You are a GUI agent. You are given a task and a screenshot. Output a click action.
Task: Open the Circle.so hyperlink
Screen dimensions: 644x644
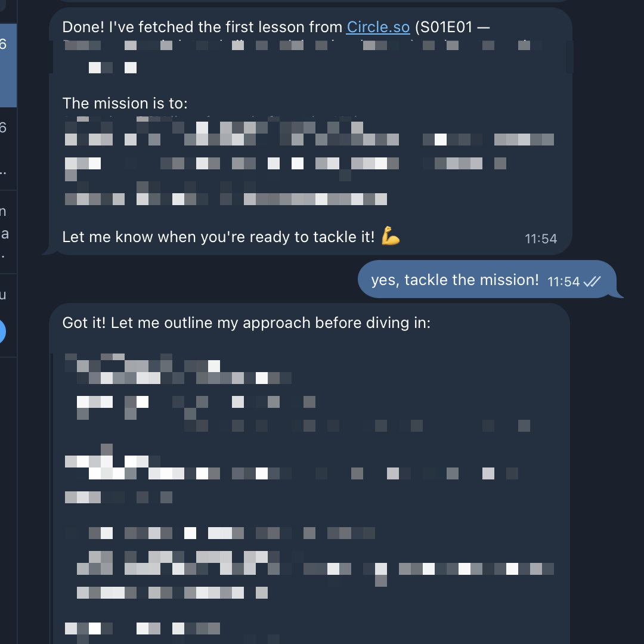[378, 27]
